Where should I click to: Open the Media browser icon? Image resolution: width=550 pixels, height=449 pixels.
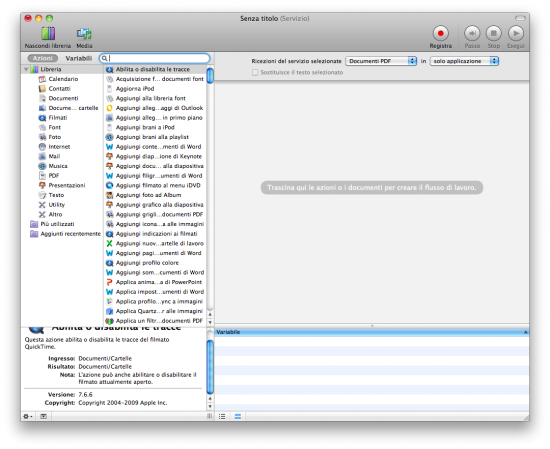tap(84, 34)
